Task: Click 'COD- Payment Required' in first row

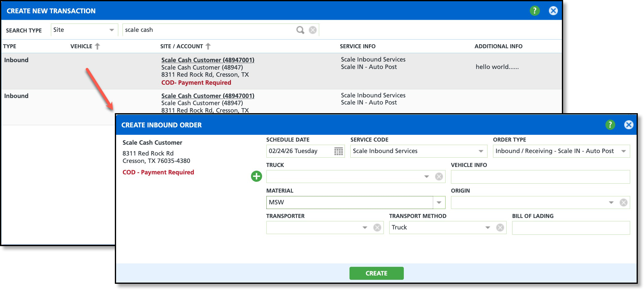Action: coord(196,83)
